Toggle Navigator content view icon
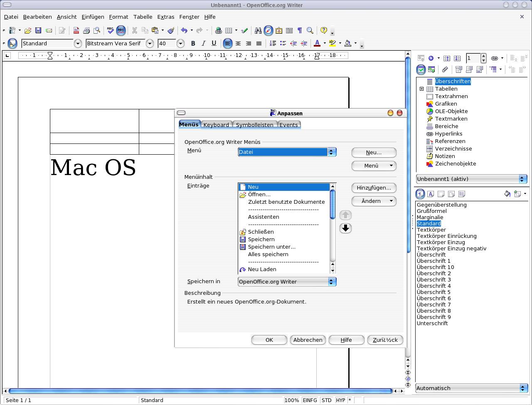Screen dimensions: 532x405 (x=421, y=69)
